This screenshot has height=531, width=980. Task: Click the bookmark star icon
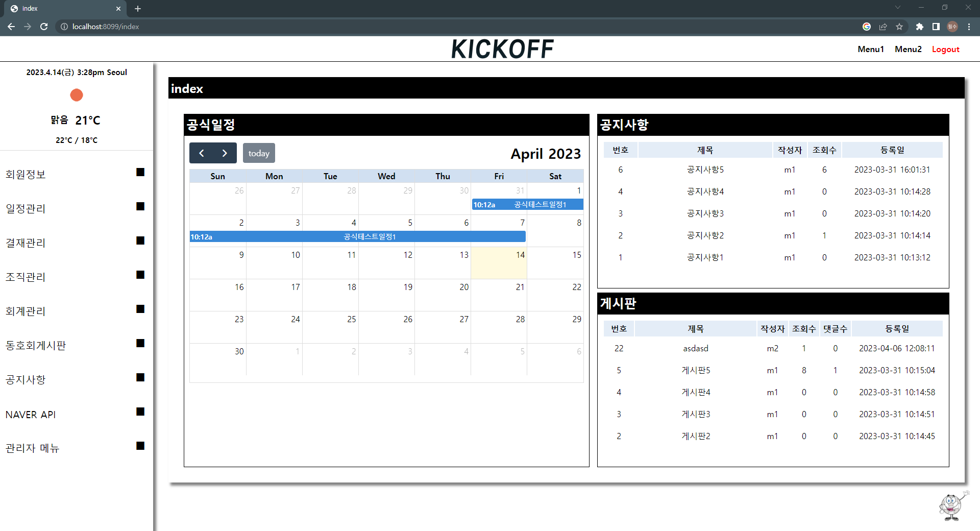900,27
